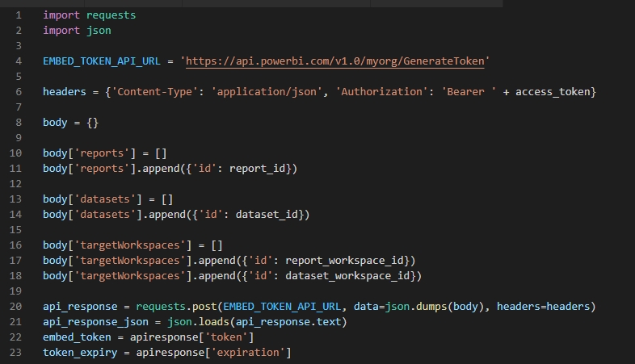This screenshot has height=364, width=635.
Task: Click the 'expiration' string on line 23
Action: point(248,353)
